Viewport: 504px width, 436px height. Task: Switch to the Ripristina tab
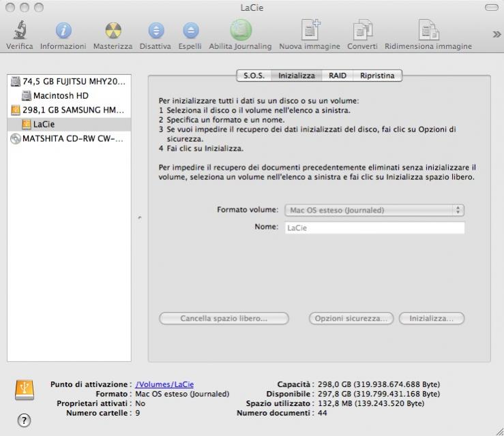[377, 76]
